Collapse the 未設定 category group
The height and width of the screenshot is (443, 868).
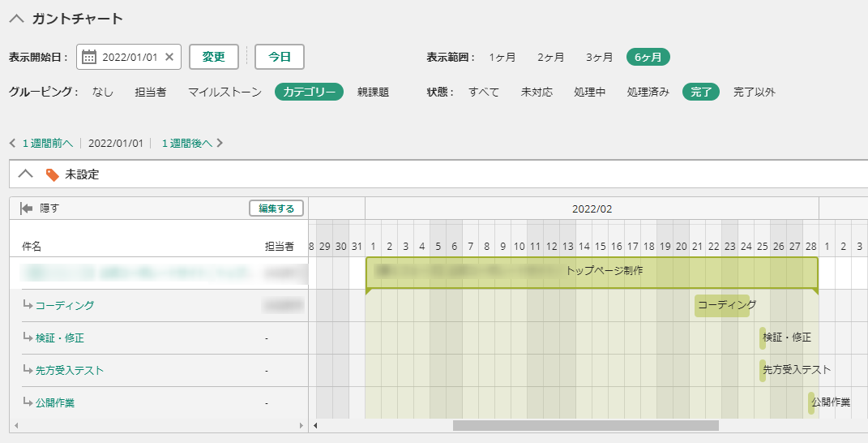(x=25, y=174)
